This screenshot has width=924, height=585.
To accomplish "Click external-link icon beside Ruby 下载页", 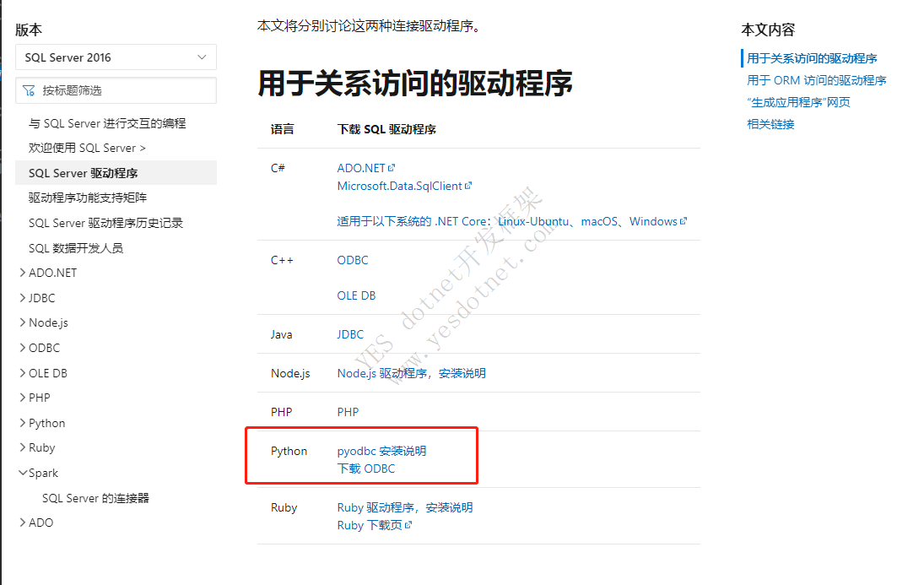I will pos(408,525).
